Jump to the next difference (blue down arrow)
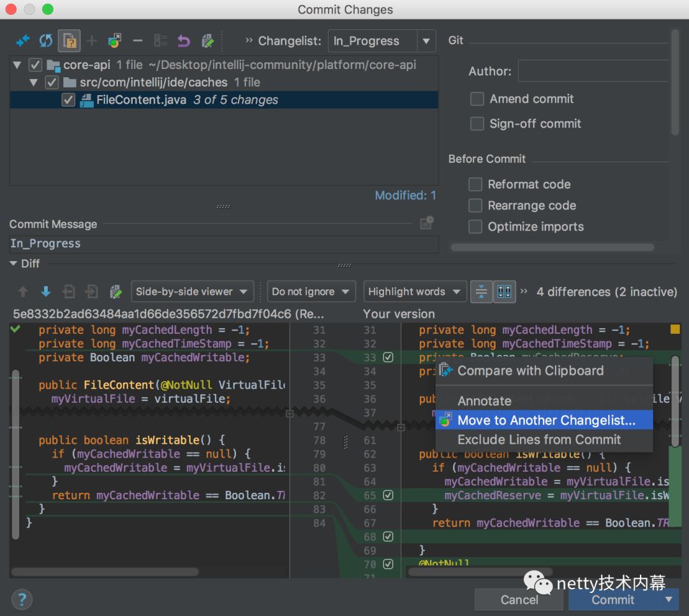The width and height of the screenshot is (689, 616). [46, 292]
